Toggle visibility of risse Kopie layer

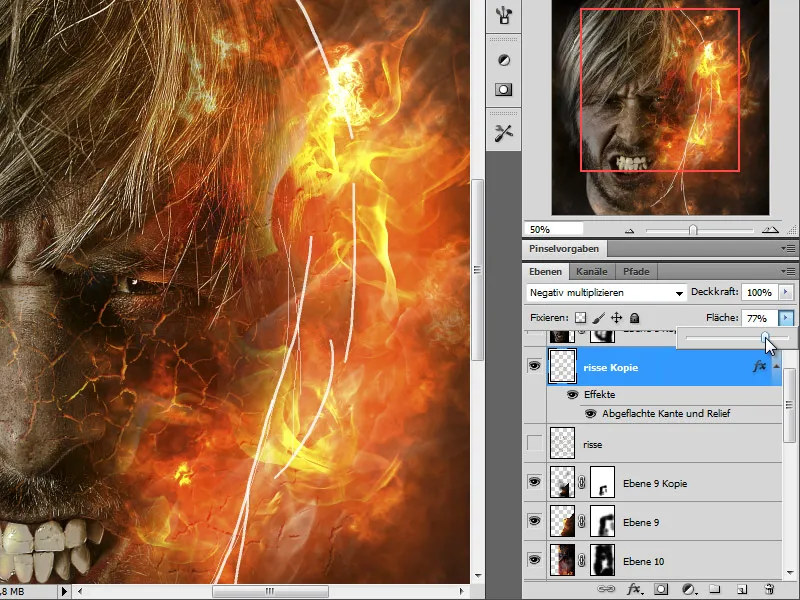click(534, 365)
